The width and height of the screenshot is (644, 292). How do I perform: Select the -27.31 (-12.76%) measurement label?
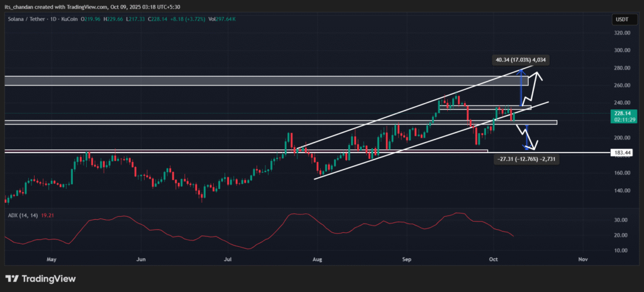coord(527,160)
